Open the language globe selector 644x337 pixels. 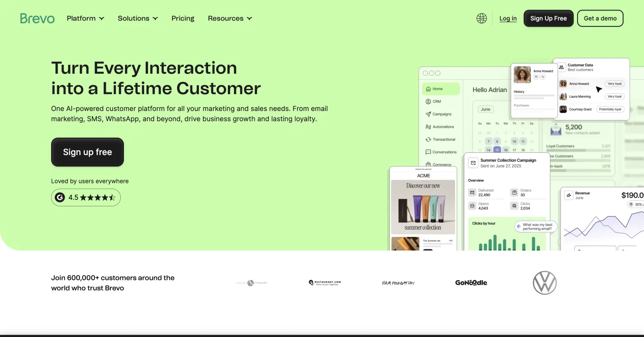(x=481, y=18)
